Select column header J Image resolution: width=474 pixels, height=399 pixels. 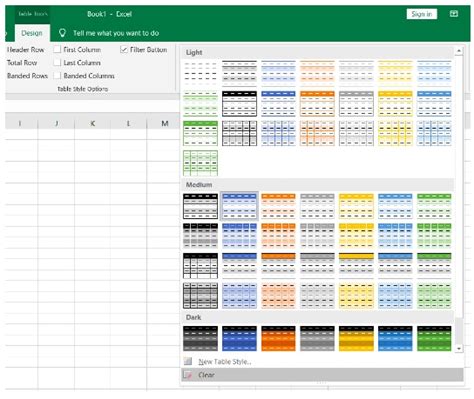(56, 124)
